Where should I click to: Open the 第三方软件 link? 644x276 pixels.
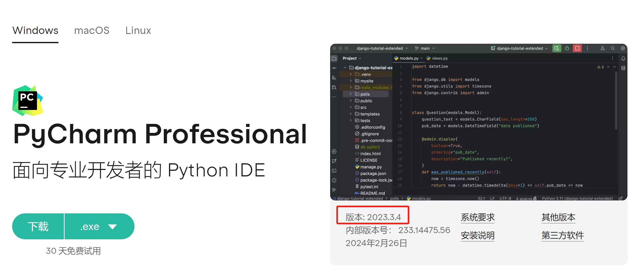coord(563,235)
